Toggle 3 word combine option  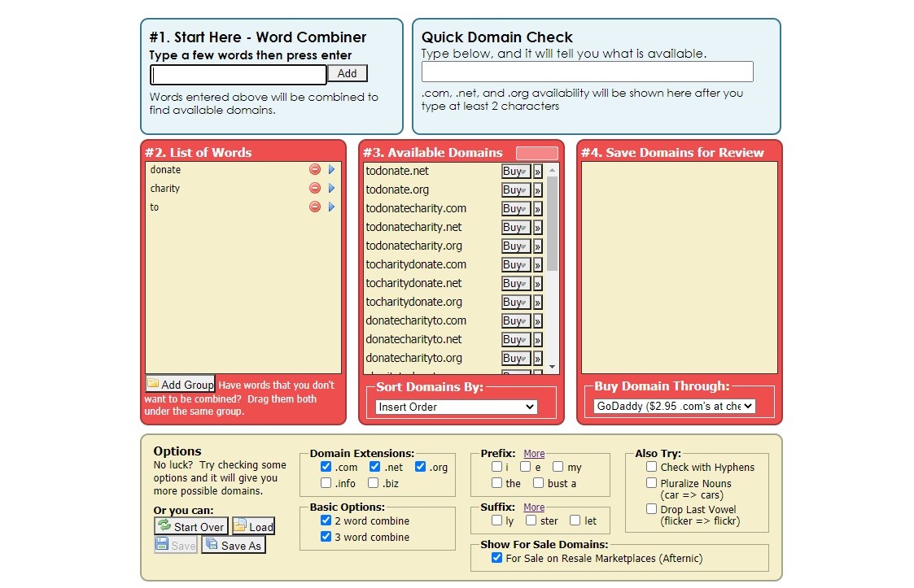326,537
